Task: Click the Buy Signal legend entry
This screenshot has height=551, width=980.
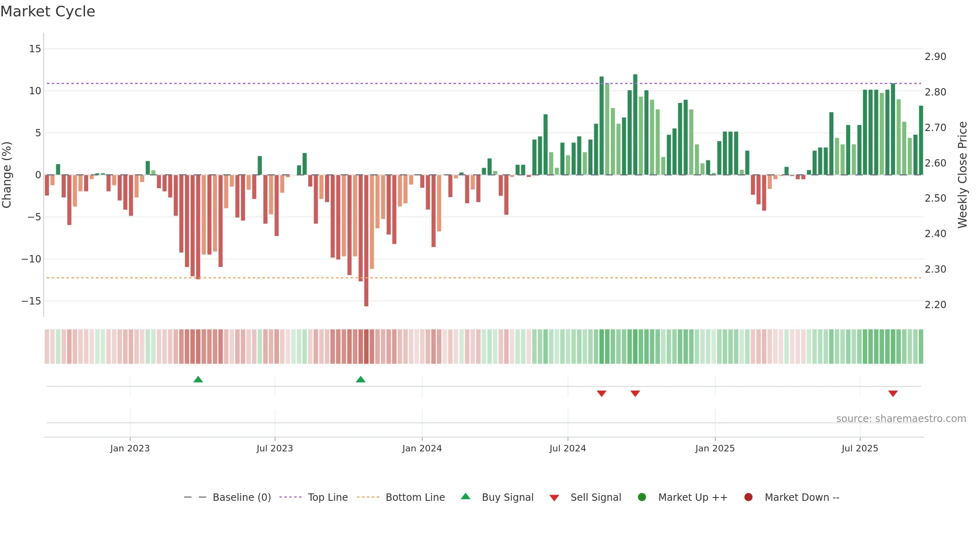Action: pos(497,497)
